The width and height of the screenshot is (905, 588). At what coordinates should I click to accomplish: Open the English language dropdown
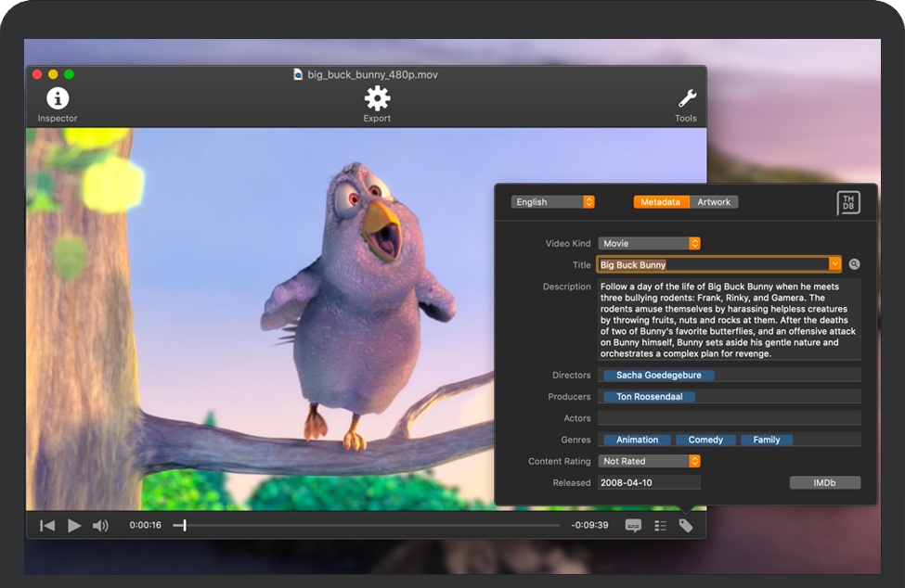pos(552,202)
